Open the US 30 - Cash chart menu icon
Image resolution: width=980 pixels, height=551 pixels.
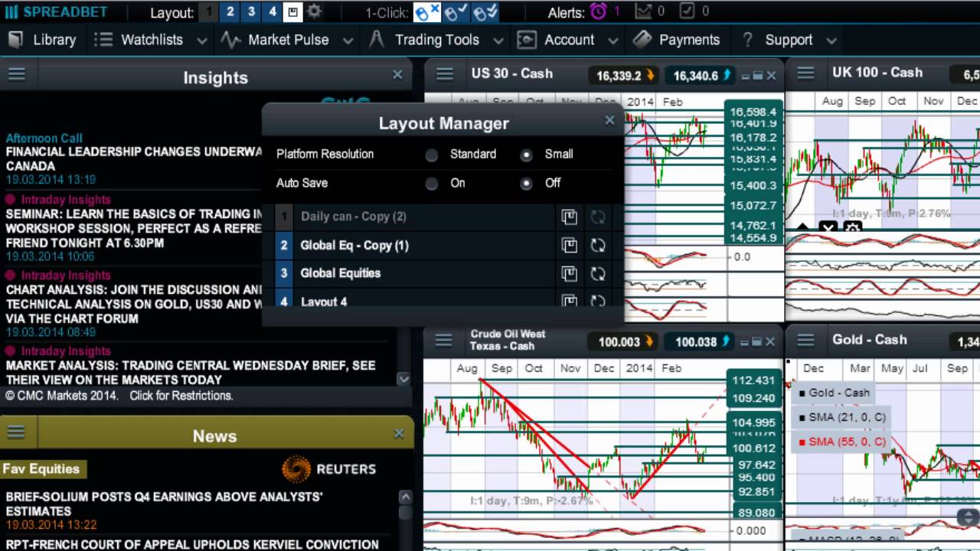click(444, 74)
